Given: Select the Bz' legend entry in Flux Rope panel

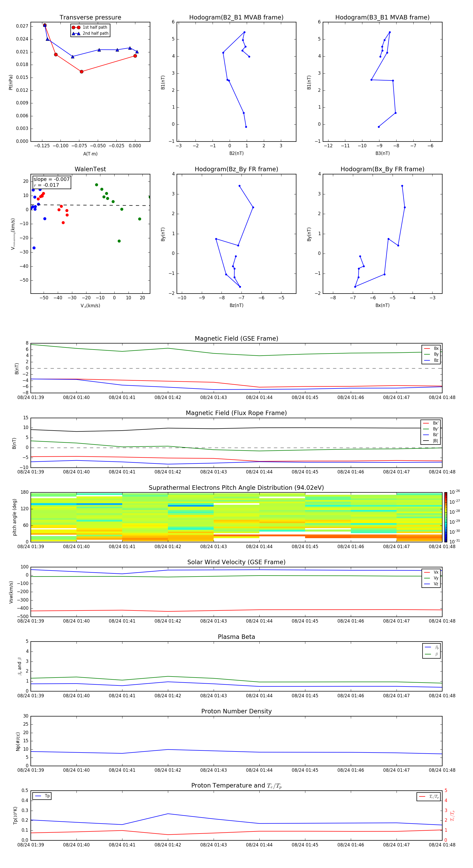Looking at the screenshot, I should point(431,435).
